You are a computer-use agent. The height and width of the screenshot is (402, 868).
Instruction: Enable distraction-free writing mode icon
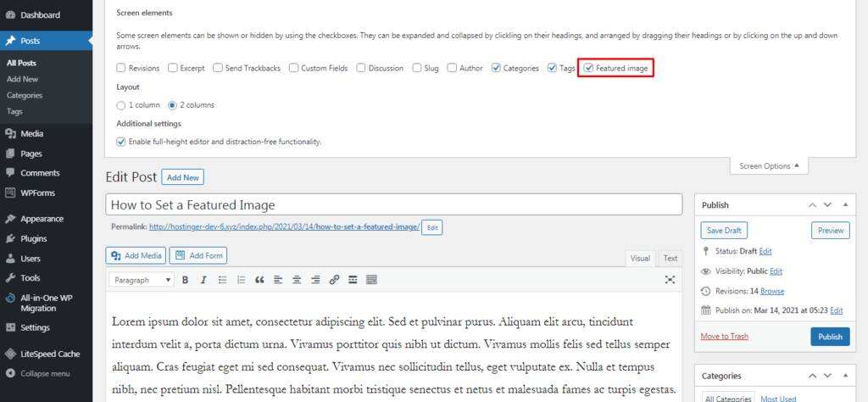[x=670, y=280]
